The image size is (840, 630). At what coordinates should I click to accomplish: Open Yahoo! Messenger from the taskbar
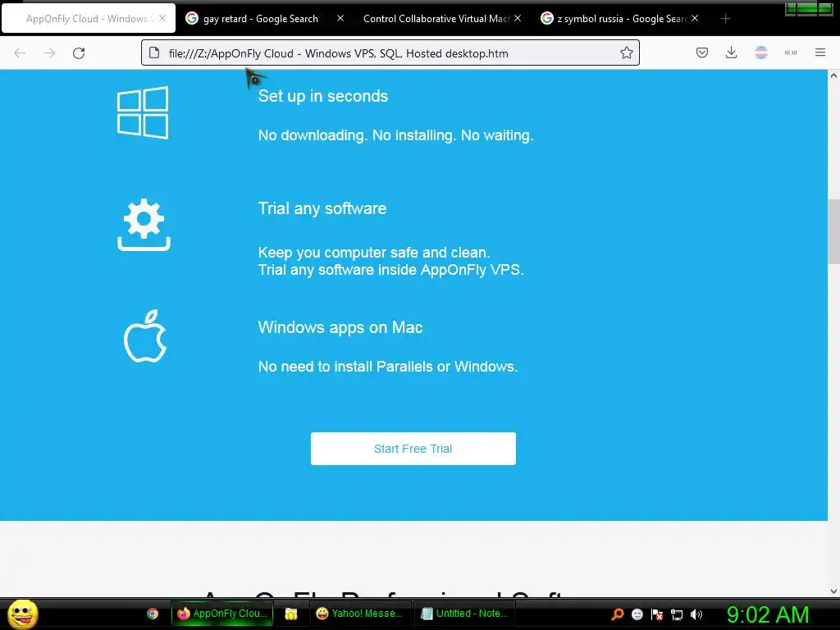pos(360,614)
